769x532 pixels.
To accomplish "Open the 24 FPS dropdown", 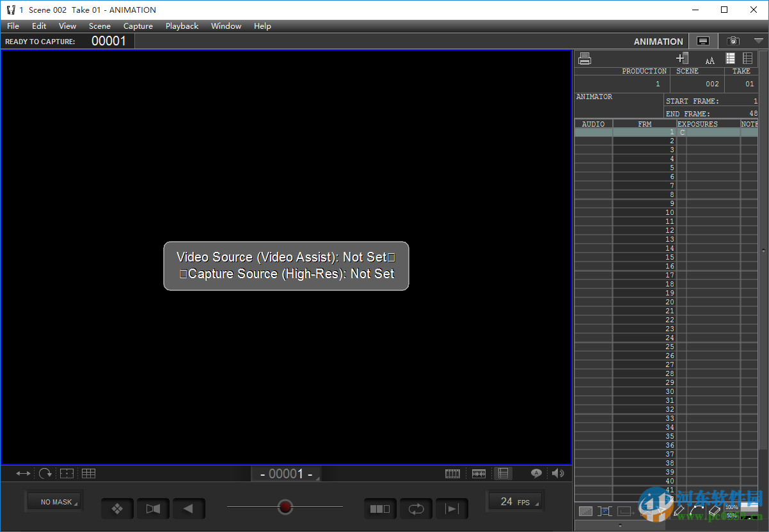I will [x=515, y=502].
